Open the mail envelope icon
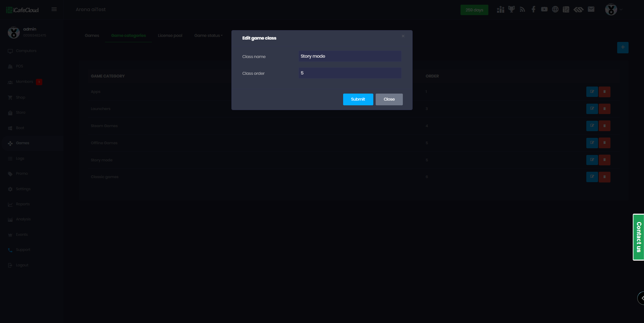Viewport: 644px width, 323px height. (591, 9)
